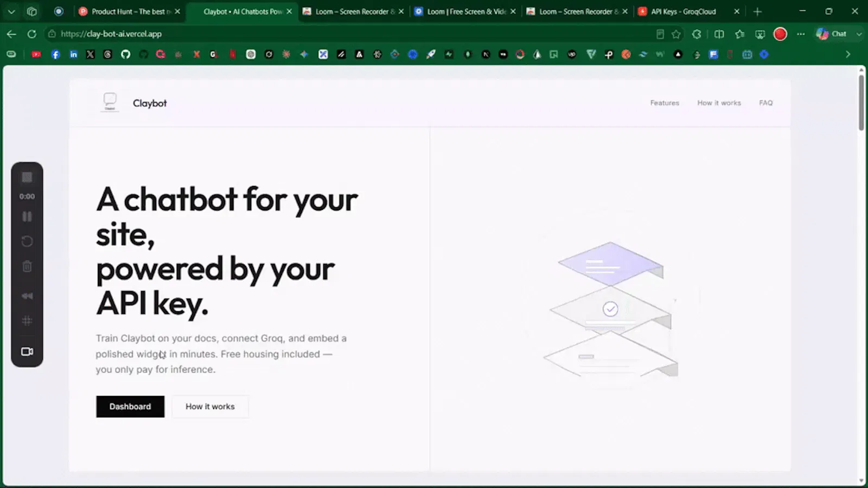
Task: Open the Vercel triangle bookmark
Action: pyautogui.click(x=678, y=54)
